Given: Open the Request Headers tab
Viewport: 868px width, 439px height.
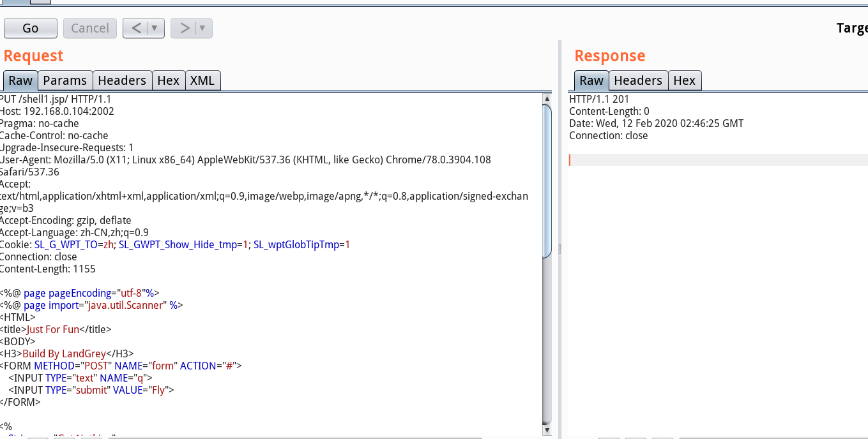Looking at the screenshot, I should [122, 80].
